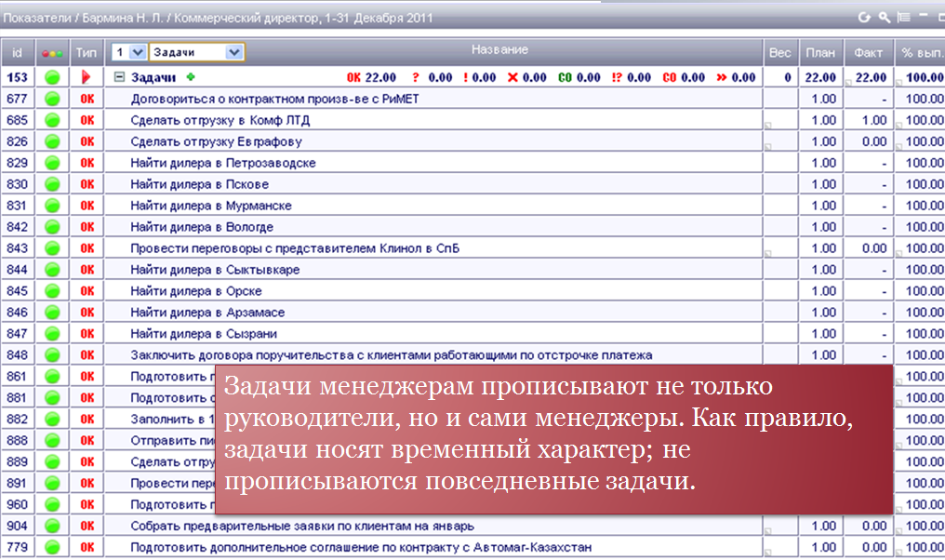Click id cell 891

tap(17, 483)
